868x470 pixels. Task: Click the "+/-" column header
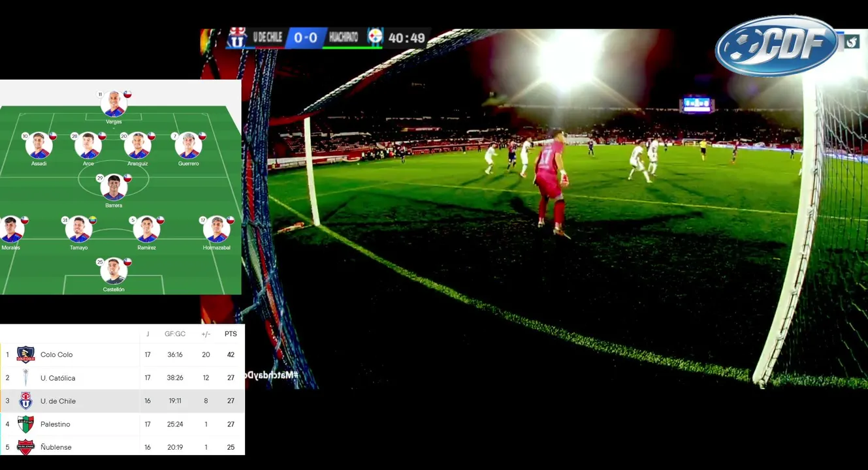206,334
